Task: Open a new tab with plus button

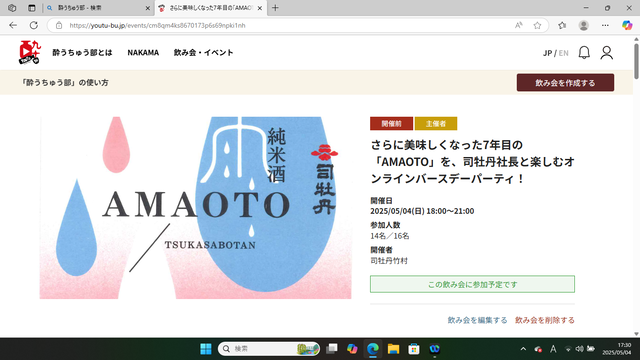Action: (275, 8)
